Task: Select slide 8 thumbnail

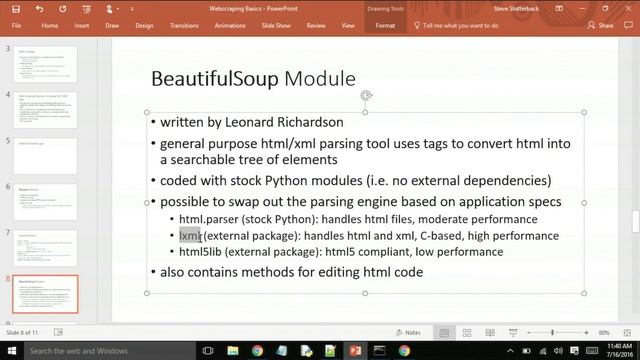Action: [x=45, y=294]
